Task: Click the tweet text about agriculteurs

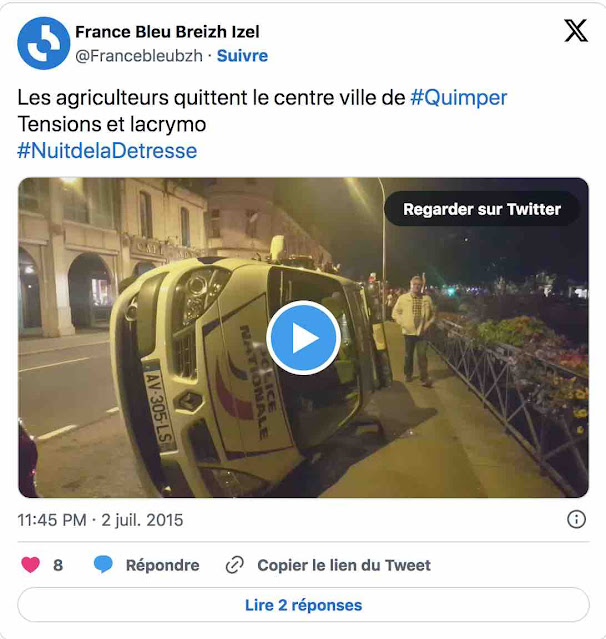Action: pos(262,124)
